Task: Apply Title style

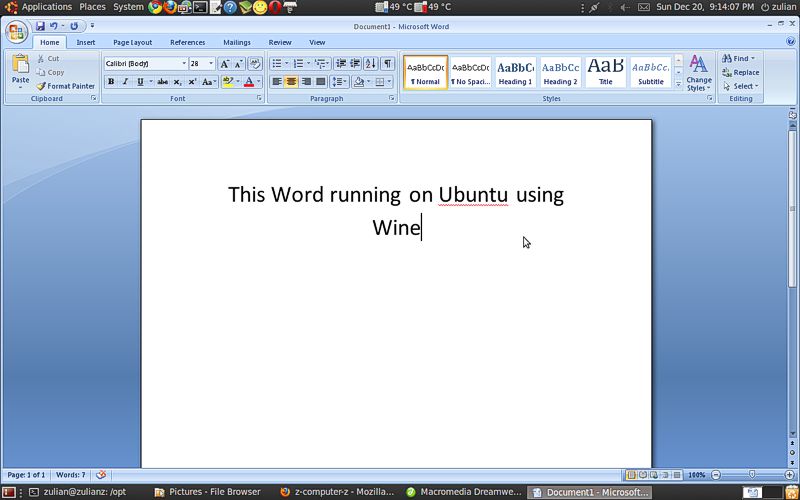Action: 605,72
